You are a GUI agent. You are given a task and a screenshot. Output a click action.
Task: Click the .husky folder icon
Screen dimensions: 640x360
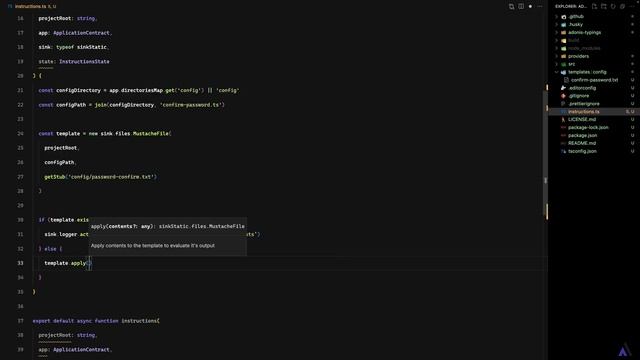(564, 24)
